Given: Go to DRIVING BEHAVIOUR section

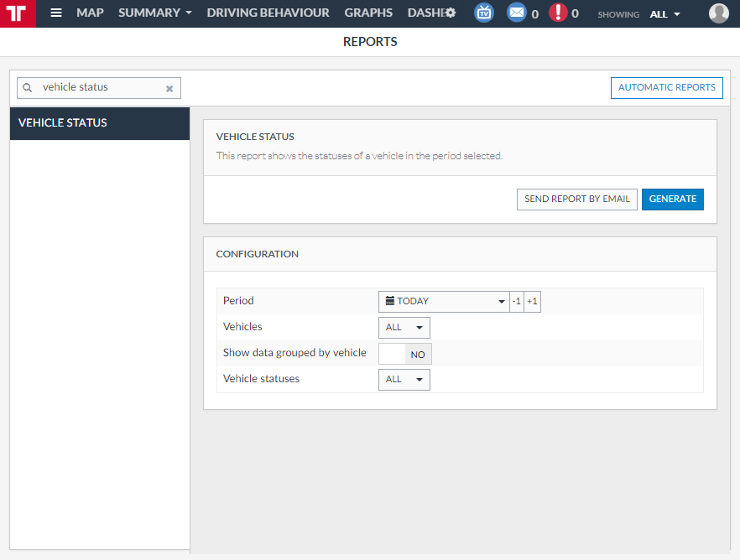Looking at the screenshot, I should click(268, 13).
